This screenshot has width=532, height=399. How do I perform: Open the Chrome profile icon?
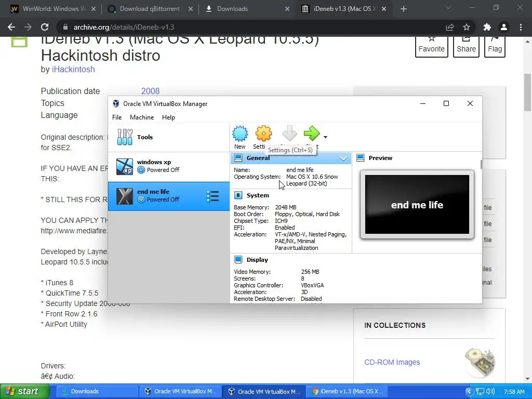point(504,27)
